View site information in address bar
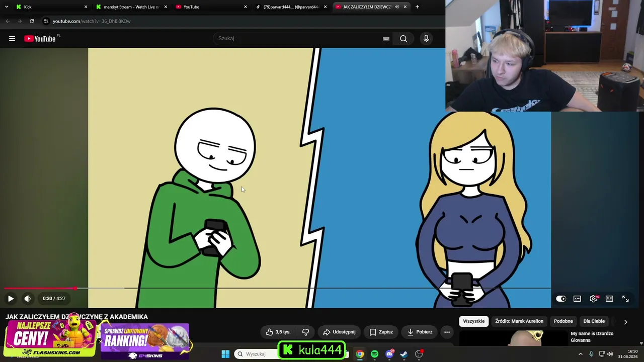The width and height of the screenshot is (644, 362). pos(46,21)
